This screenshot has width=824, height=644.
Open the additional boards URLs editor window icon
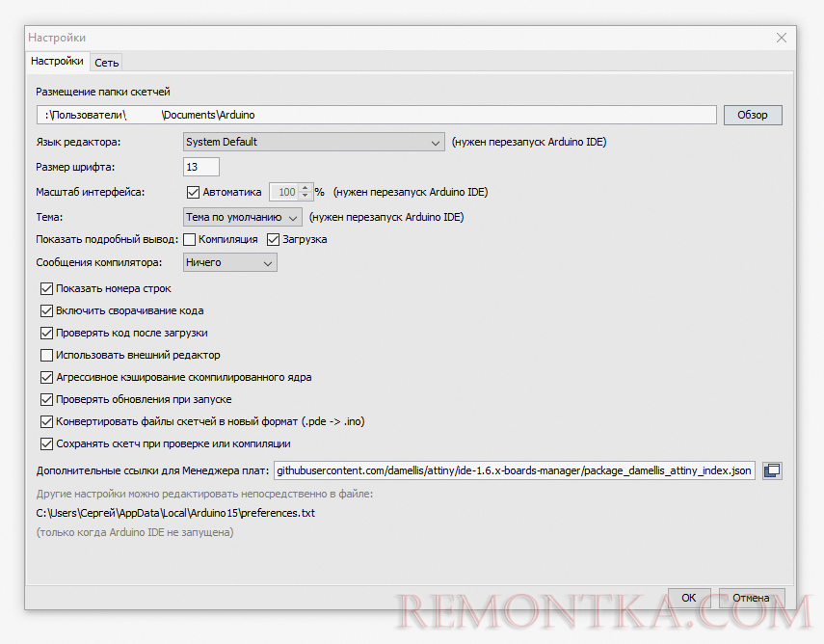772,470
